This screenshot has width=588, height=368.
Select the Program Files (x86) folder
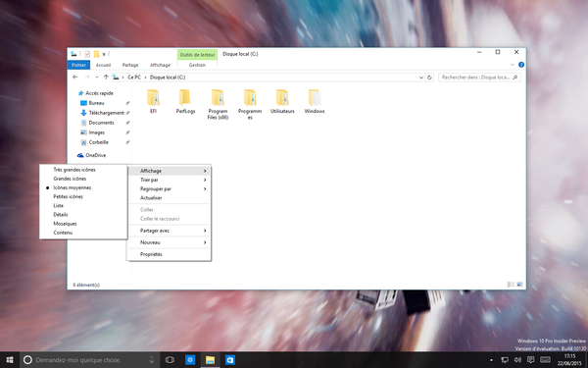(x=218, y=104)
